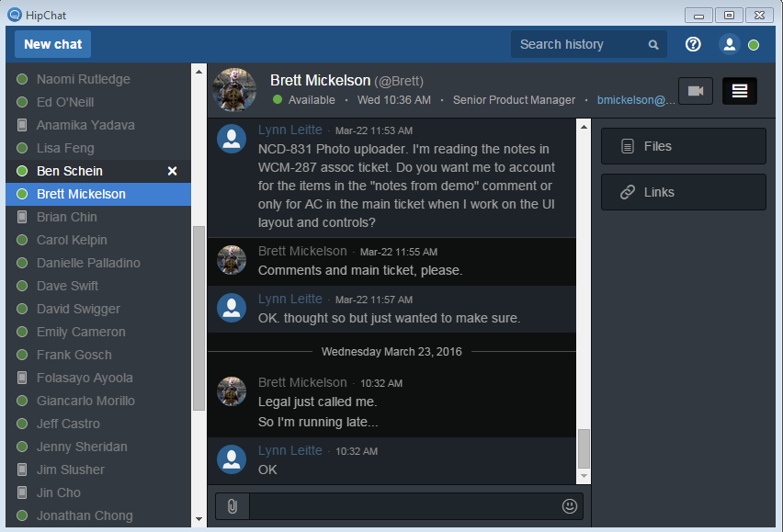Toggle the sidebar panel list icon
The height and width of the screenshot is (532, 783).
740,91
